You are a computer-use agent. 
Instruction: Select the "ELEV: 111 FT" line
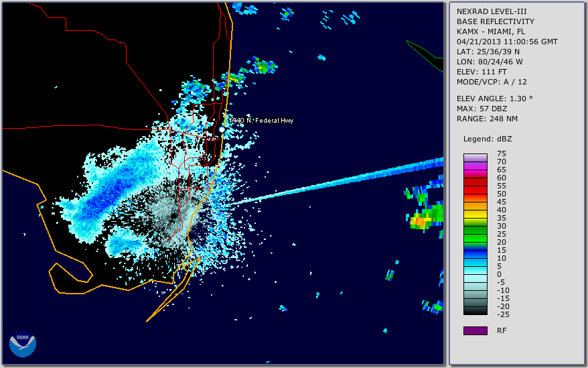[482, 72]
